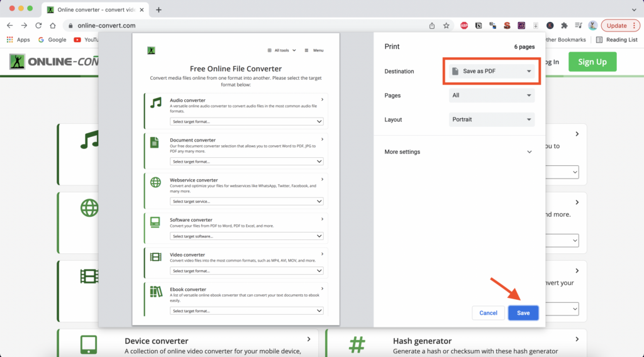
Task: Expand the Hash generator chevron
Action: pos(577,339)
